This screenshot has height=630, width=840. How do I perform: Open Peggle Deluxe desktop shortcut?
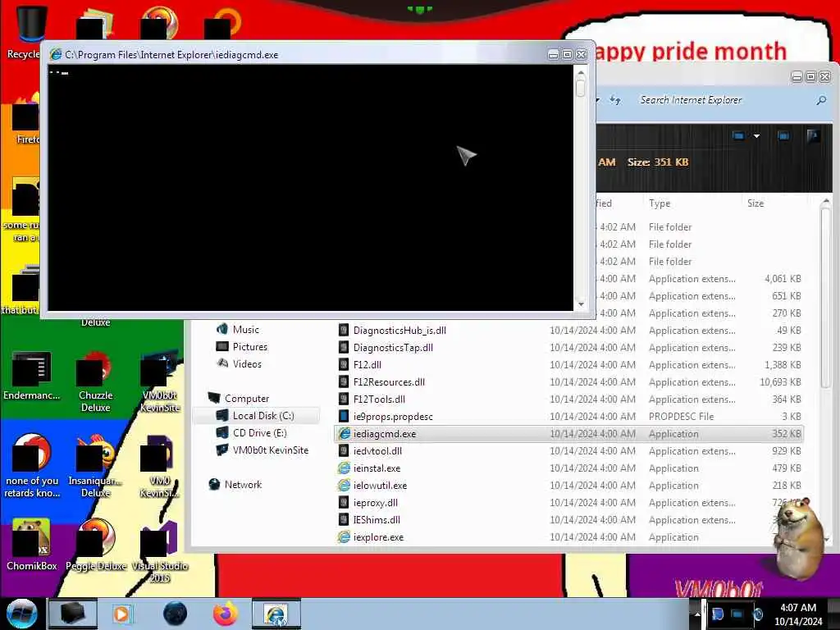click(x=96, y=545)
